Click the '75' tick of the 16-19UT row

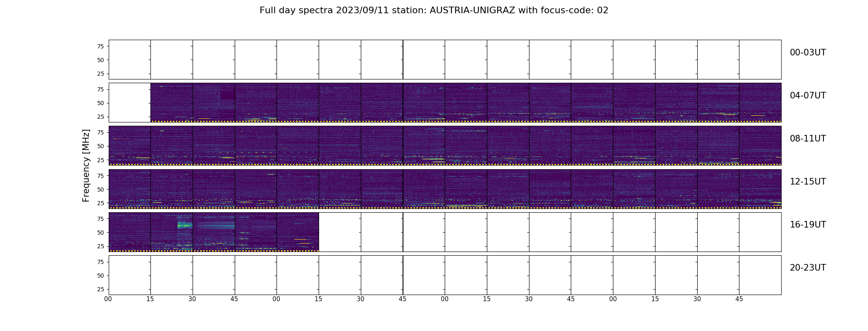pos(100,219)
